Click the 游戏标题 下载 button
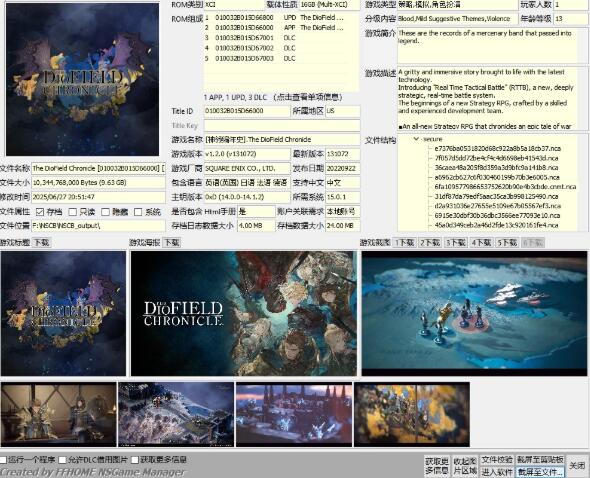590x478 pixels. pos(41,242)
